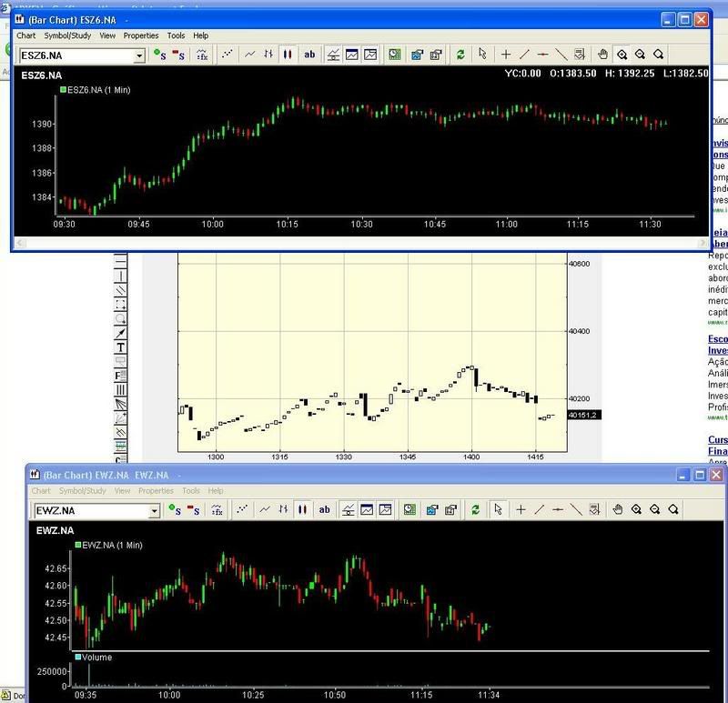
Task: Select the hand pan tool in EWZ.NA toolbar
Action: point(617,510)
